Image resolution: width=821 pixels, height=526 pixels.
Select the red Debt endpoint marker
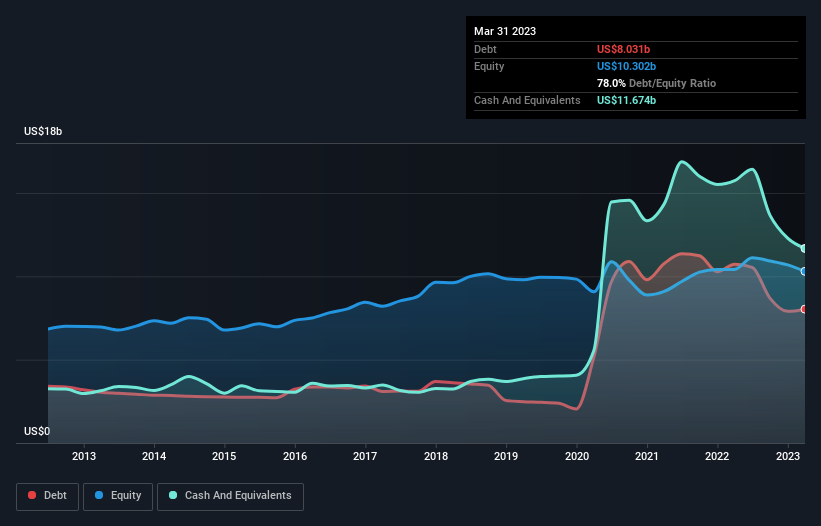[804, 309]
